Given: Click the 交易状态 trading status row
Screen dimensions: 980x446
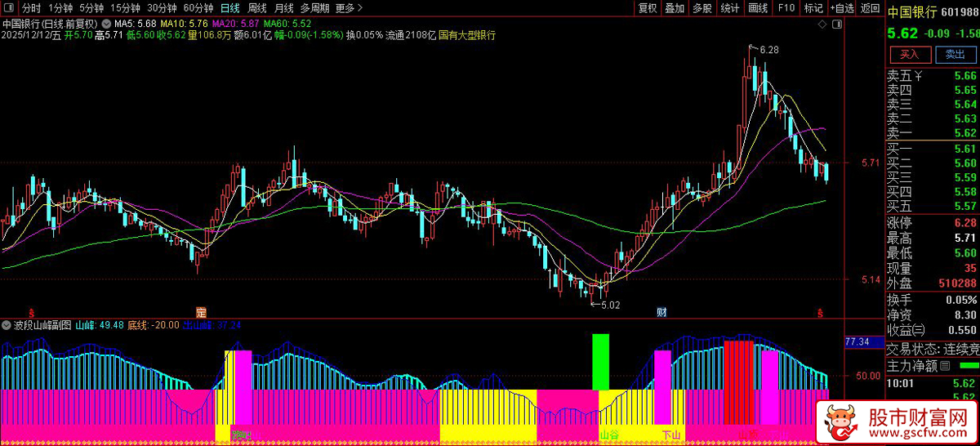Looking at the screenshot, I should pyautogui.click(x=933, y=349).
